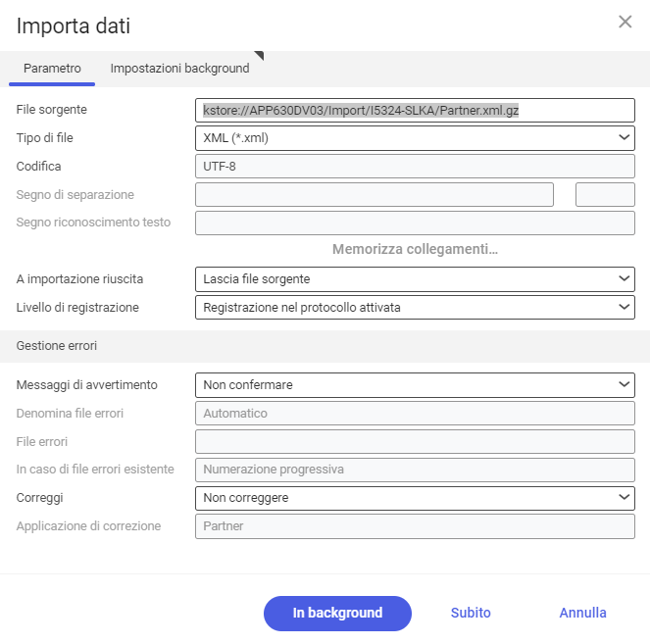Image resolution: width=650 pixels, height=644 pixels.
Task: Close the Importa dati dialog
Action: pos(625,22)
